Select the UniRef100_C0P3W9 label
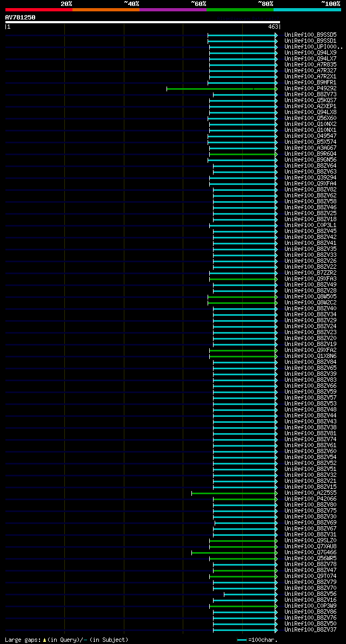Viewport: 346px width, 644px height. (310, 607)
